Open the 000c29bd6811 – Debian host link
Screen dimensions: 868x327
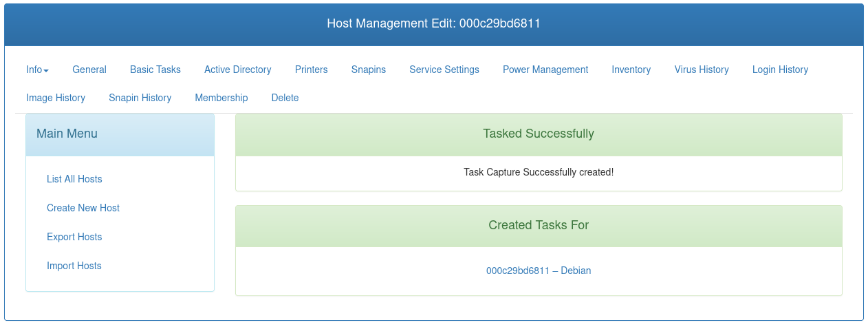tap(539, 271)
